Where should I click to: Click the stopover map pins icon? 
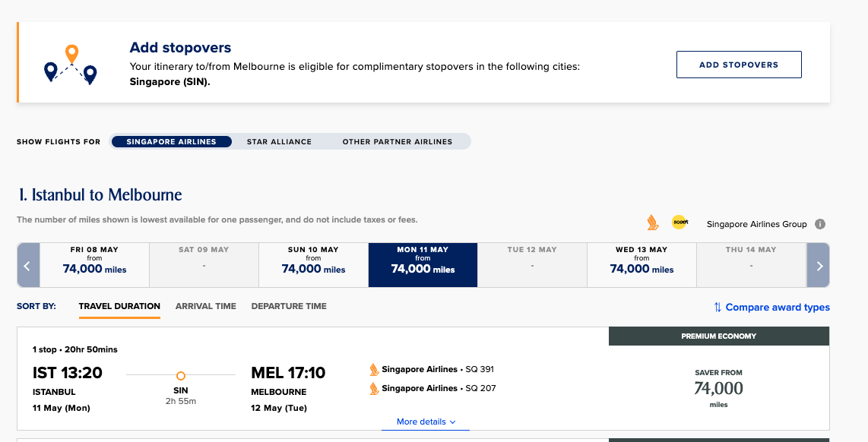(x=70, y=64)
